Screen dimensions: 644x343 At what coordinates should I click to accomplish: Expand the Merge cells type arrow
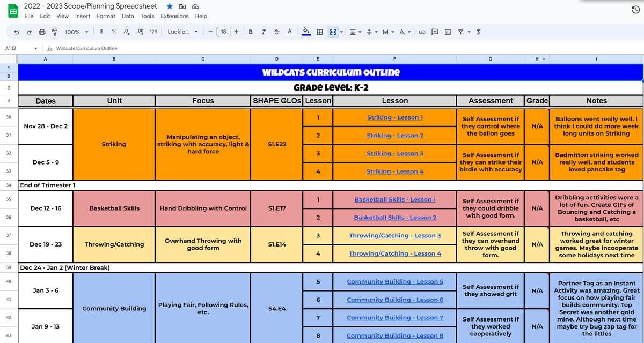click(341, 32)
